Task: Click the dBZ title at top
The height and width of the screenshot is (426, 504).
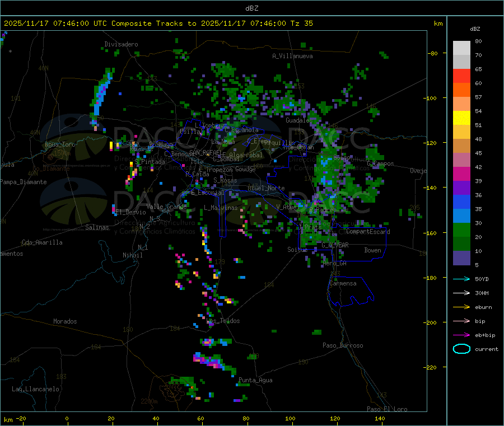Action: pyautogui.click(x=251, y=8)
